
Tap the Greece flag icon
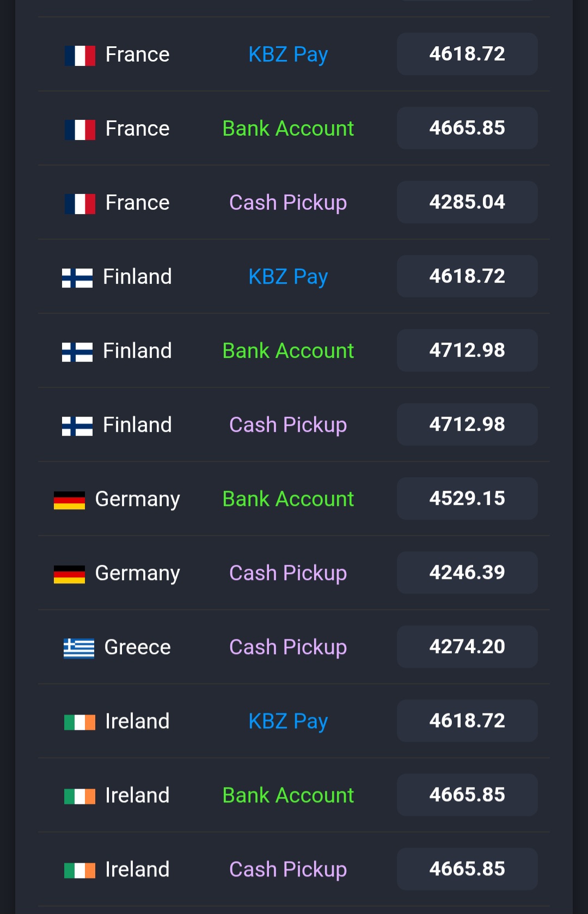(79, 648)
